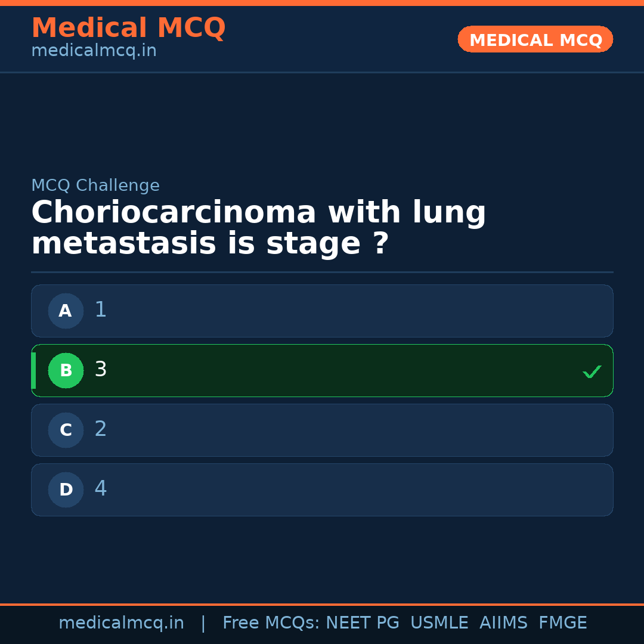Select 'NEET PG' in the footer
This screenshot has width=644, height=644.
[363, 623]
